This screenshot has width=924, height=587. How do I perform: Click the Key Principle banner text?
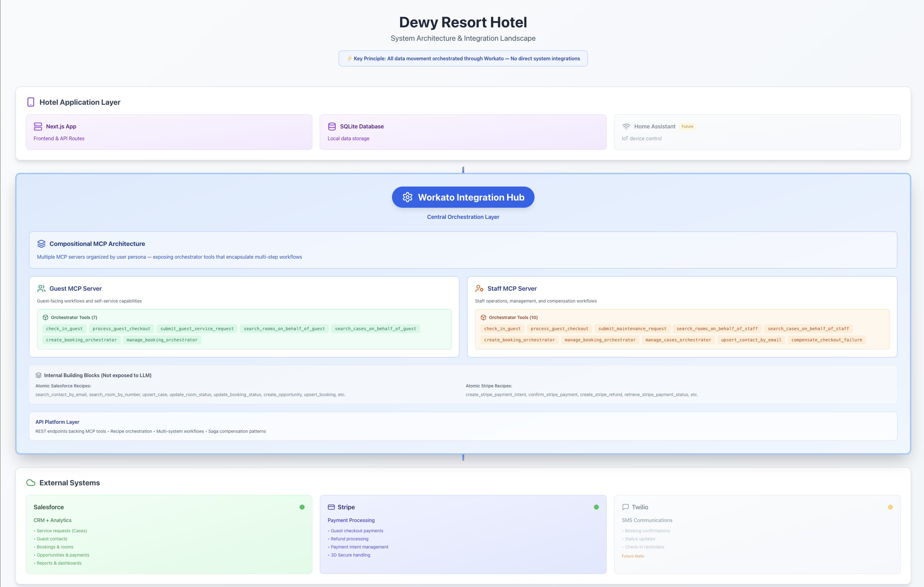point(467,59)
